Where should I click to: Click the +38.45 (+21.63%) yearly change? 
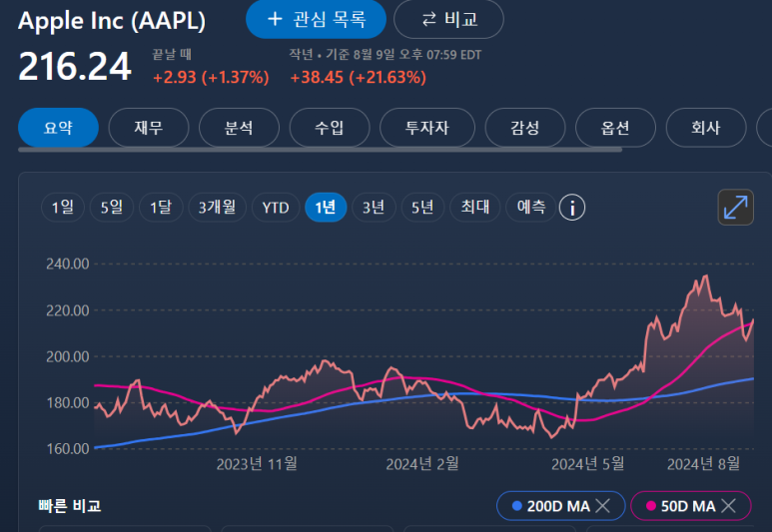tap(358, 77)
